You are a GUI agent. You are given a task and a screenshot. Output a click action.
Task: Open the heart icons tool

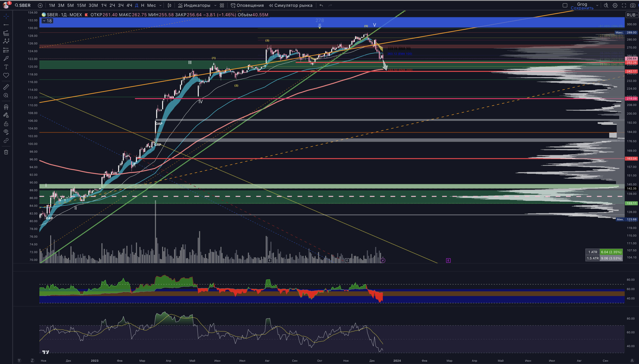coord(6,75)
